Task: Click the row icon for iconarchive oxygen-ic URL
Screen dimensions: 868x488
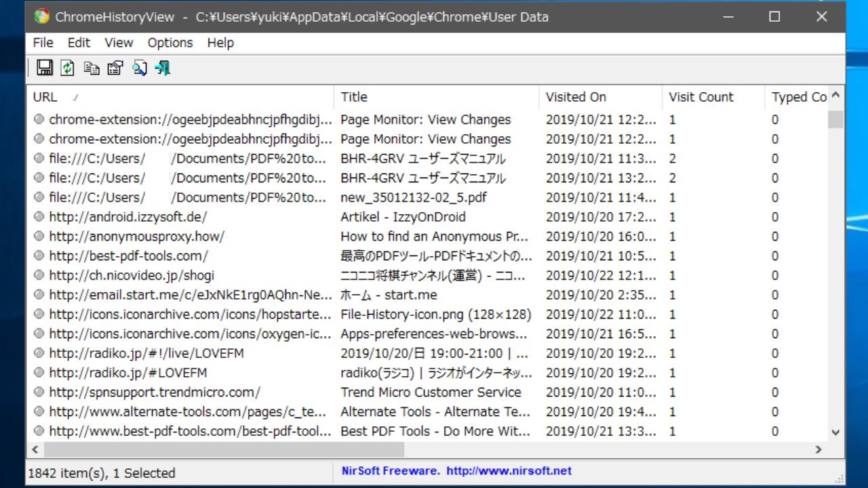Action: 39,333
